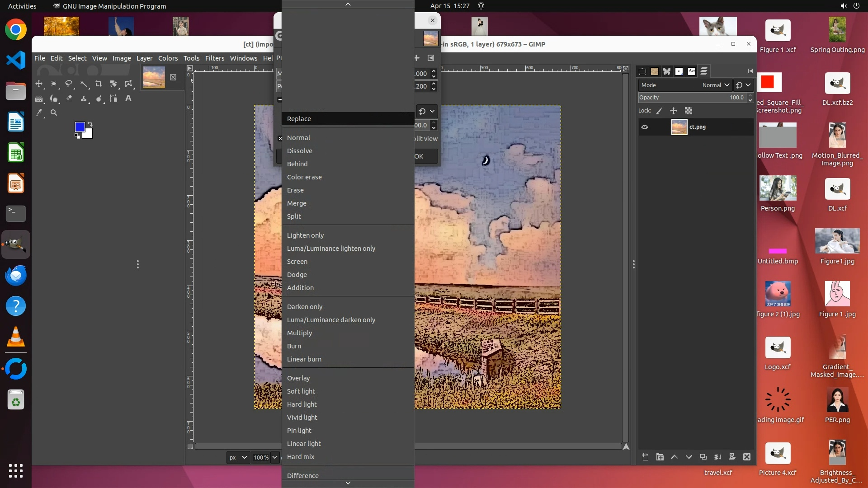This screenshot has height=488, width=868.
Task: Open the zoom percentage dropdown
Action: pos(274,457)
